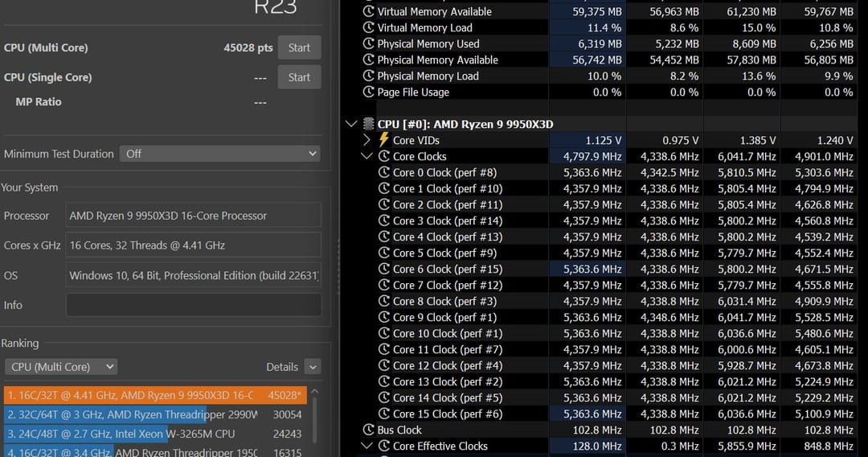
Task: Click the Info input field
Action: 193,305
